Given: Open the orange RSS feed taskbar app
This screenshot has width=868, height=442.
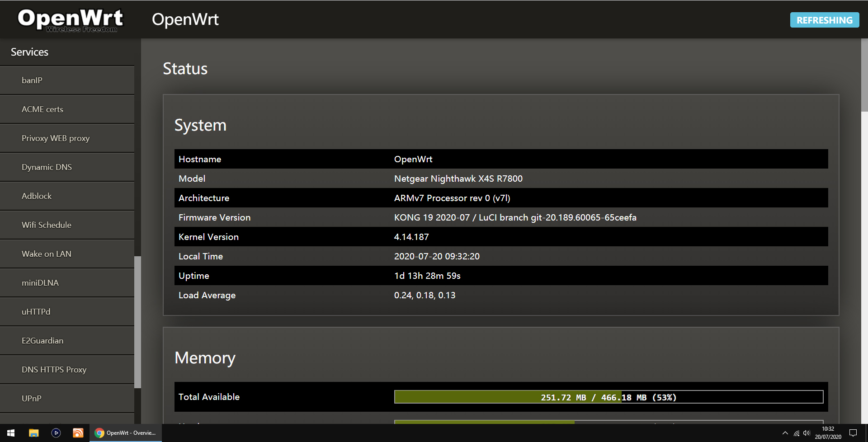Looking at the screenshot, I should (x=78, y=433).
